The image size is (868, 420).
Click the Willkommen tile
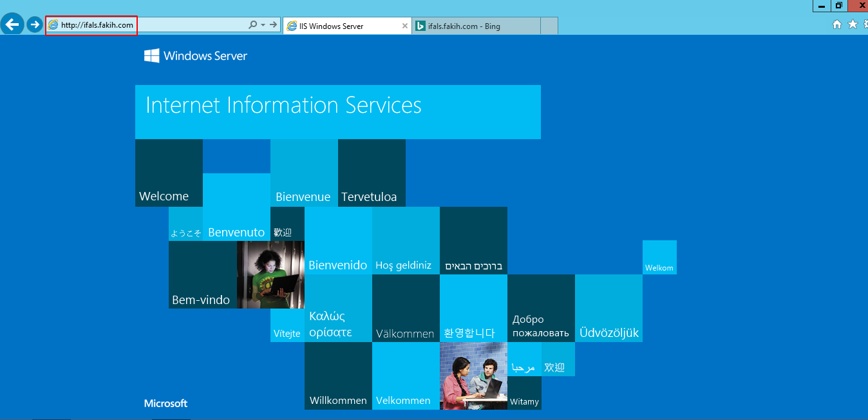pos(338,376)
